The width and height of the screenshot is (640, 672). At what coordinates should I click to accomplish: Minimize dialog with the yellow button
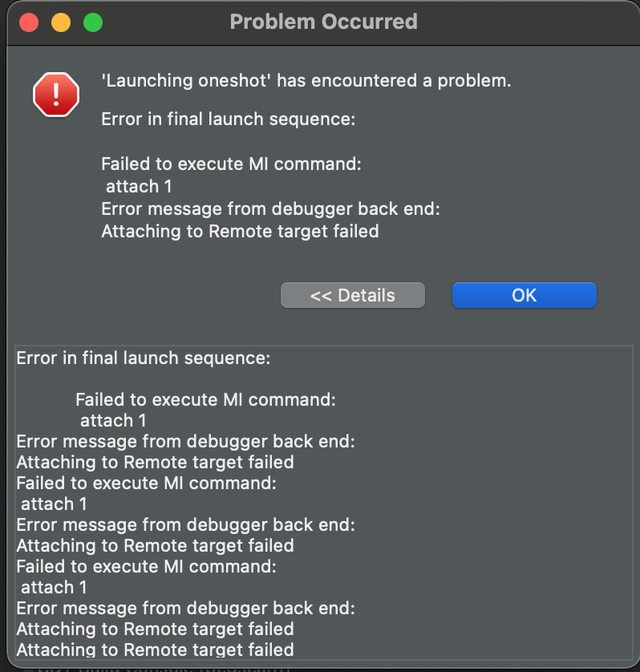pyautogui.click(x=61, y=22)
